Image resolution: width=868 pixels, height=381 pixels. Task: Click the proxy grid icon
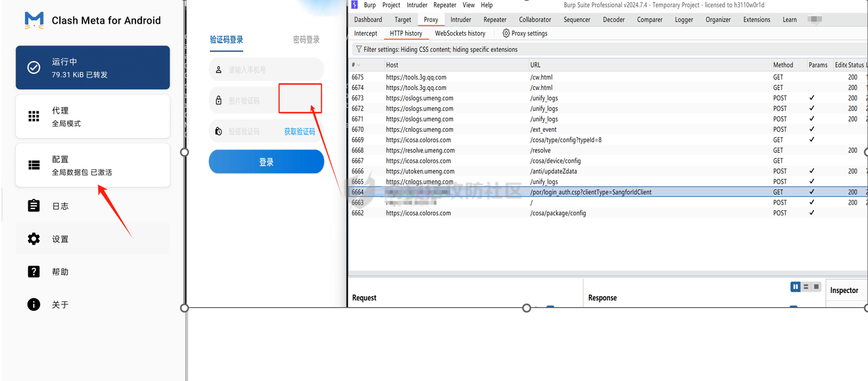tap(34, 116)
